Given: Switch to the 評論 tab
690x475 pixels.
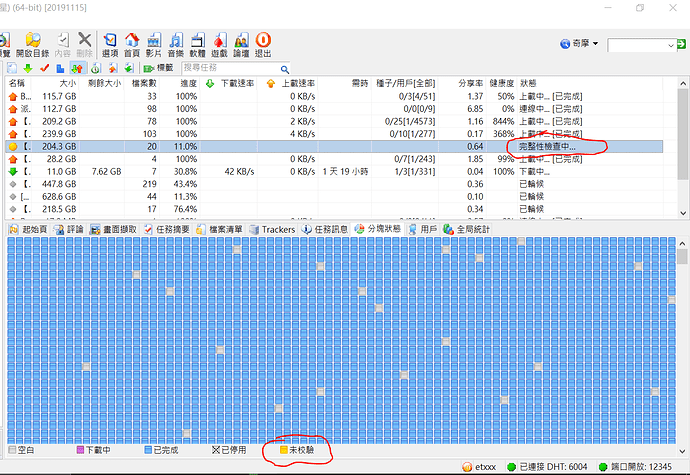Looking at the screenshot, I should (69, 229).
